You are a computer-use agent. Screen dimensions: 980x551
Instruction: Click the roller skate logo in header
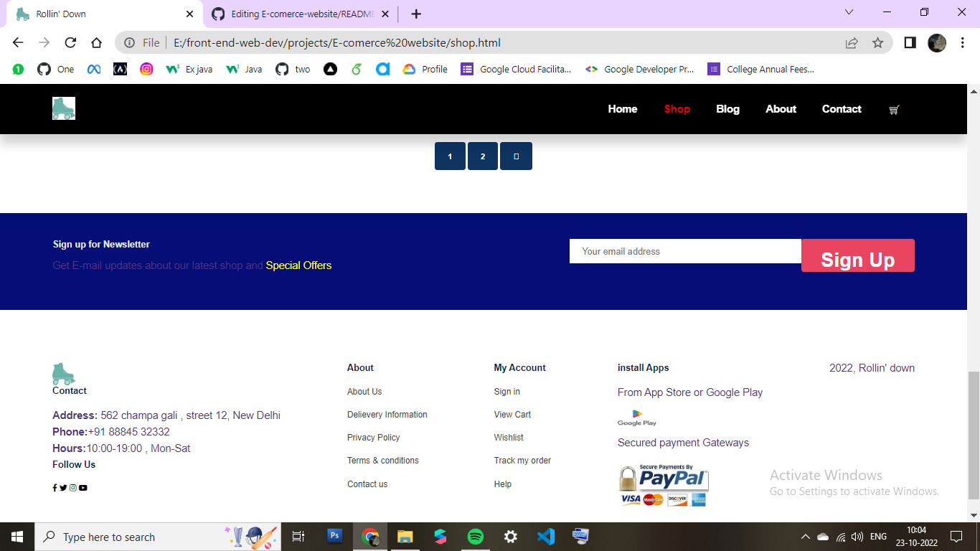(64, 108)
